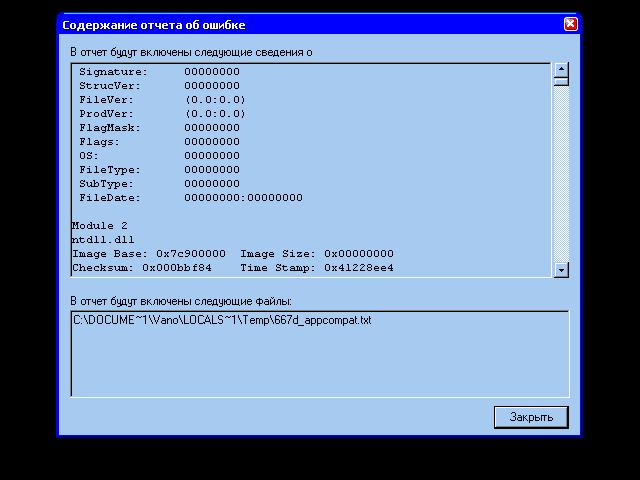
Task: Click the Image Base 0x7c900000 value
Action: [x=190, y=254]
